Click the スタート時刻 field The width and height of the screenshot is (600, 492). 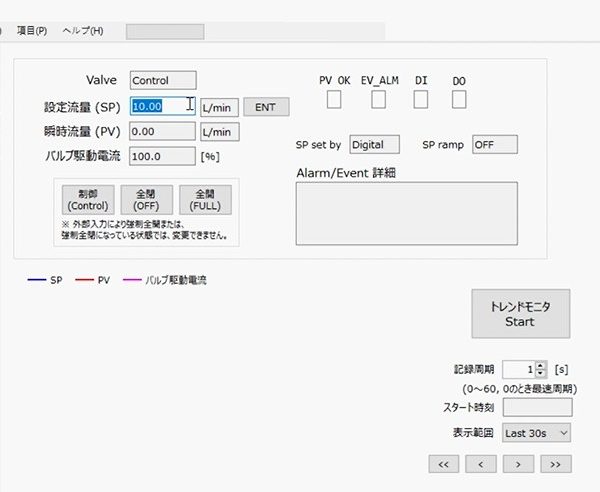537,407
